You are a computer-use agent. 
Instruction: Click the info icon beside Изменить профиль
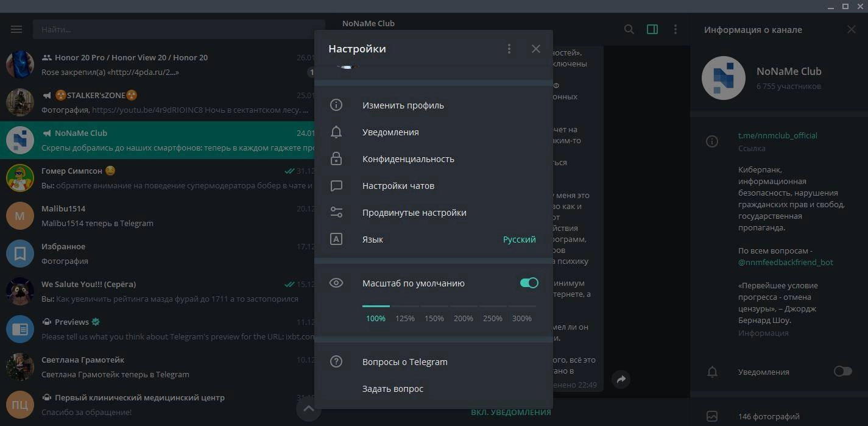336,105
